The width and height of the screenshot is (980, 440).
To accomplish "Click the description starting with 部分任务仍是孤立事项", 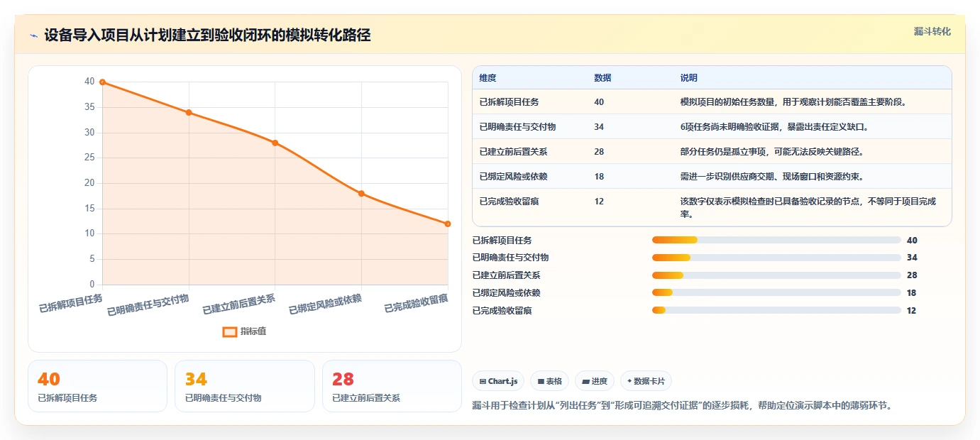I will pos(772,152).
